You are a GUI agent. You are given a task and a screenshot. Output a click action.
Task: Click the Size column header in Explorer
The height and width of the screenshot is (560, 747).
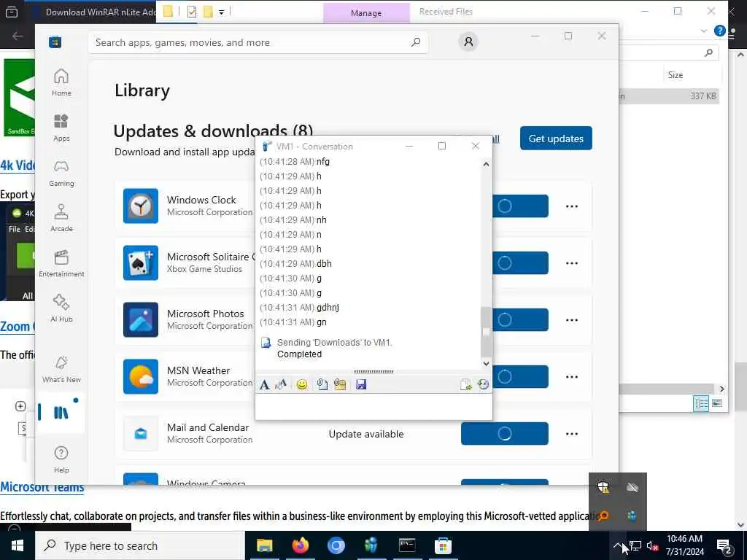pos(675,75)
